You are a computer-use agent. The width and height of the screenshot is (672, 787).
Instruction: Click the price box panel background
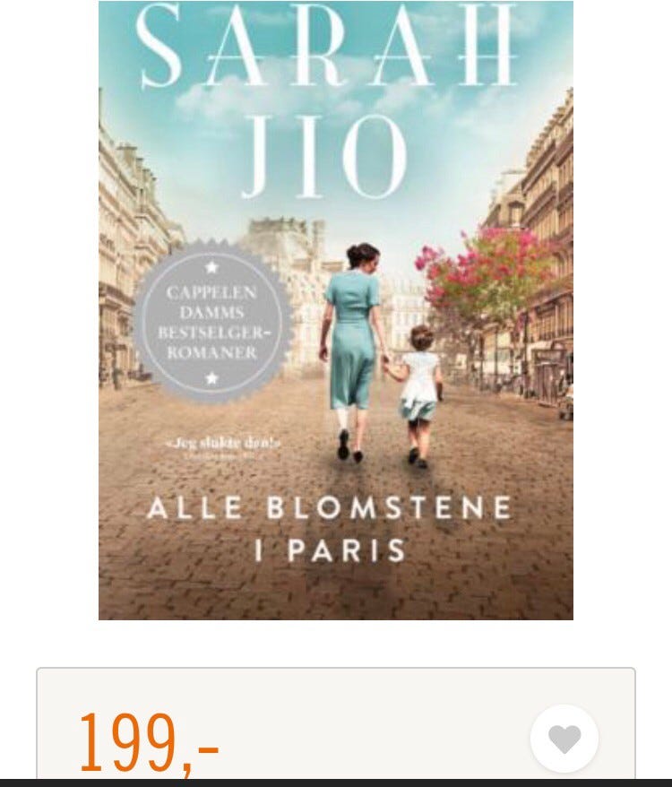coord(336,723)
